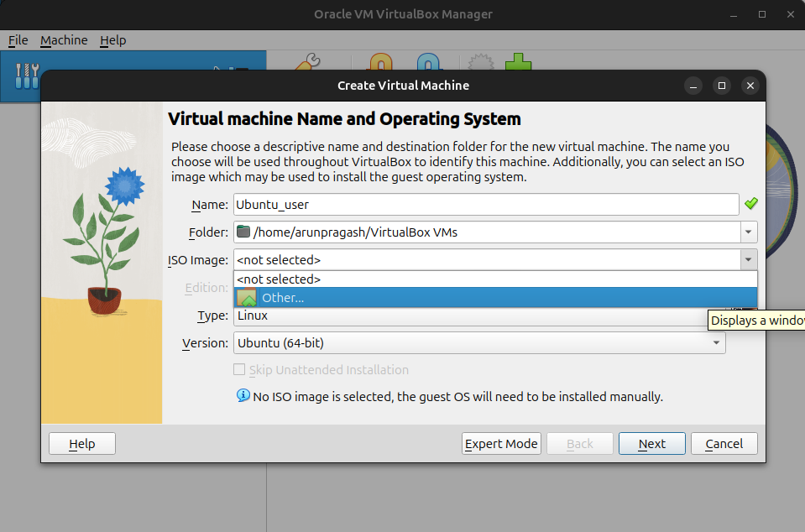Image resolution: width=805 pixels, height=532 pixels.
Task: Choose 'Other...' in the ISO Image list
Action: pyautogui.click(x=495, y=298)
